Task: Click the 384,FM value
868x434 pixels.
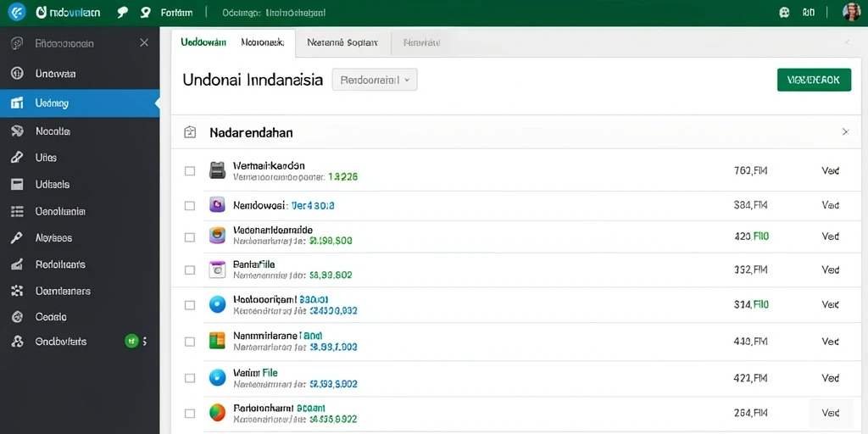Action: point(751,205)
